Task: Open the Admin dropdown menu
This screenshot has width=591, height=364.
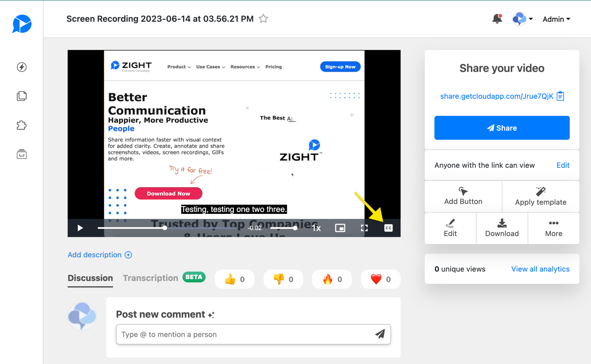Action: point(556,19)
